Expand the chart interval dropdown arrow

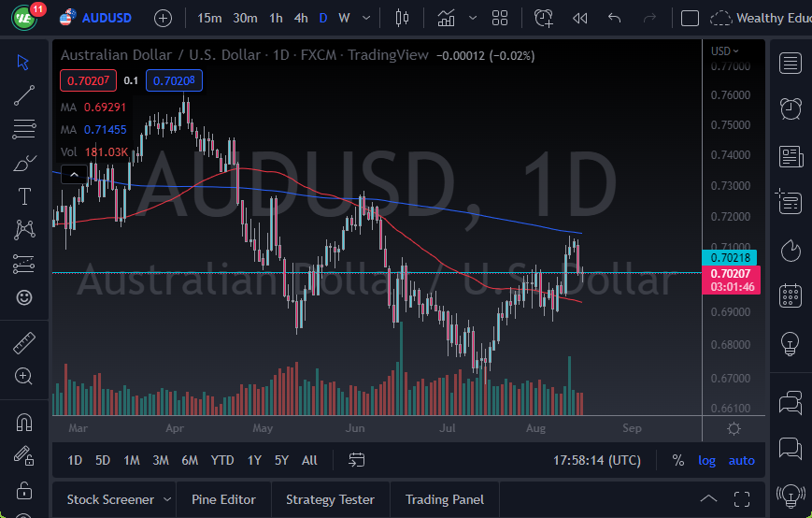point(365,18)
